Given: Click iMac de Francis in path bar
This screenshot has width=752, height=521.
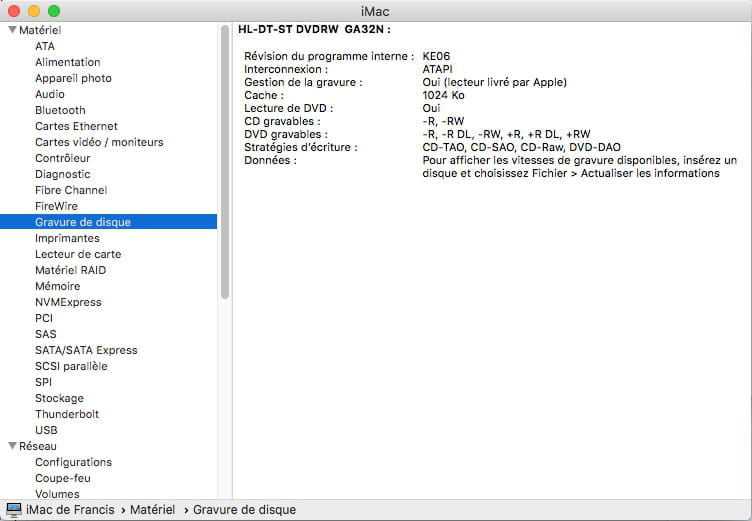Looking at the screenshot, I should coord(70,509).
